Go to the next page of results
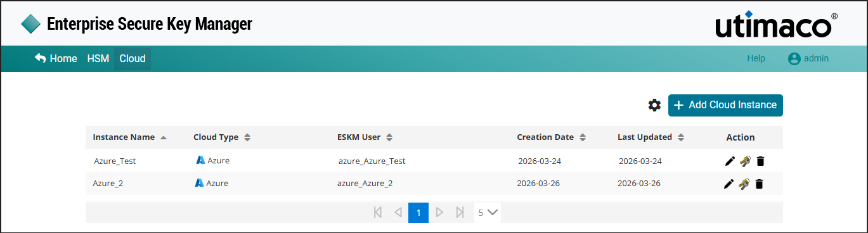 click(439, 213)
